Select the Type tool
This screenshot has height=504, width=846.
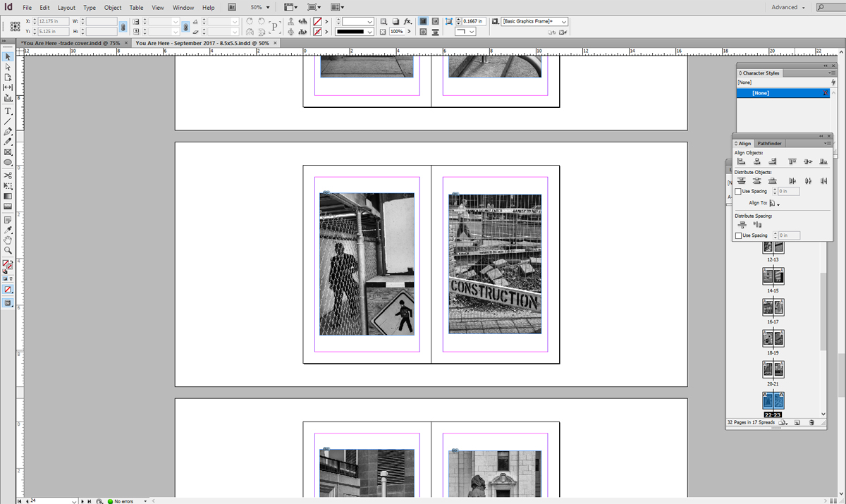(x=8, y=111)
